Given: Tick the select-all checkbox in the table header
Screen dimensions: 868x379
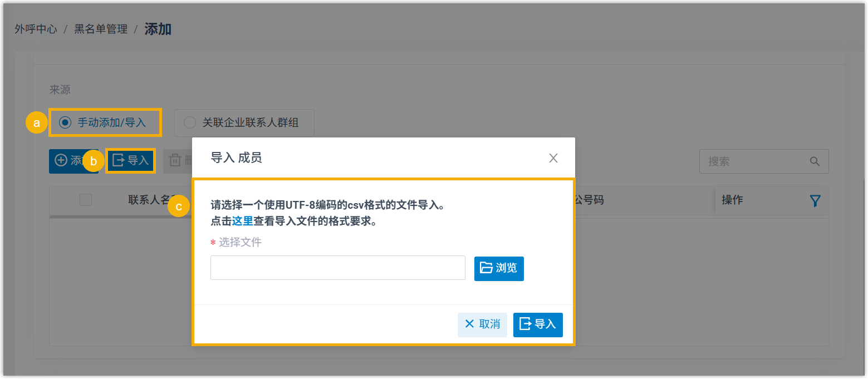Looking at the screenshot, I should [x=86, y=200].
